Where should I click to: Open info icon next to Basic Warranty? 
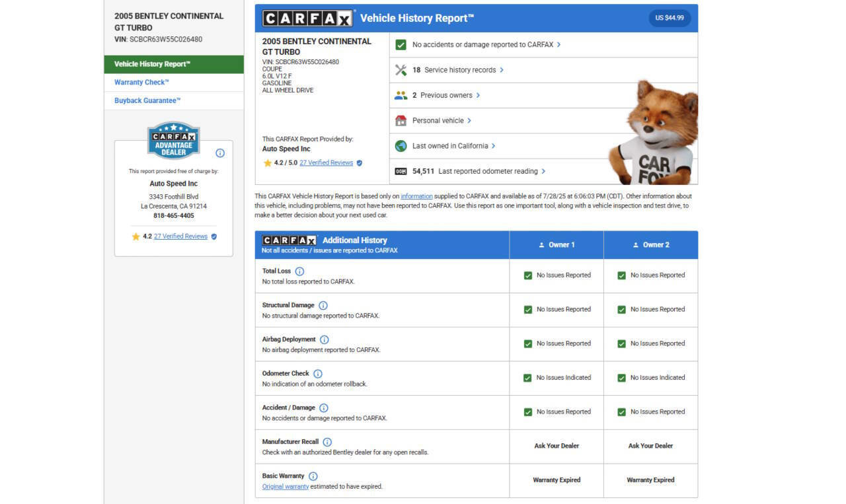point(313,476)
